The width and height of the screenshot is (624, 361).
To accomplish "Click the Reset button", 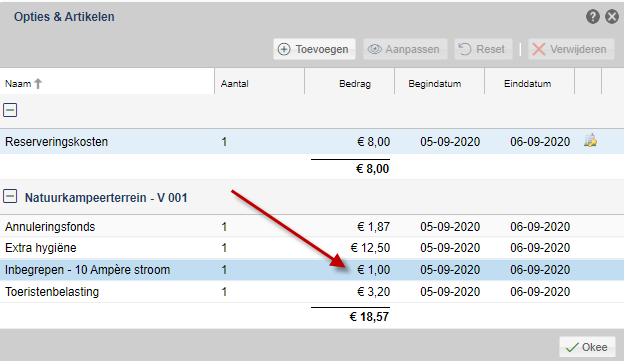I will point(483,49).
